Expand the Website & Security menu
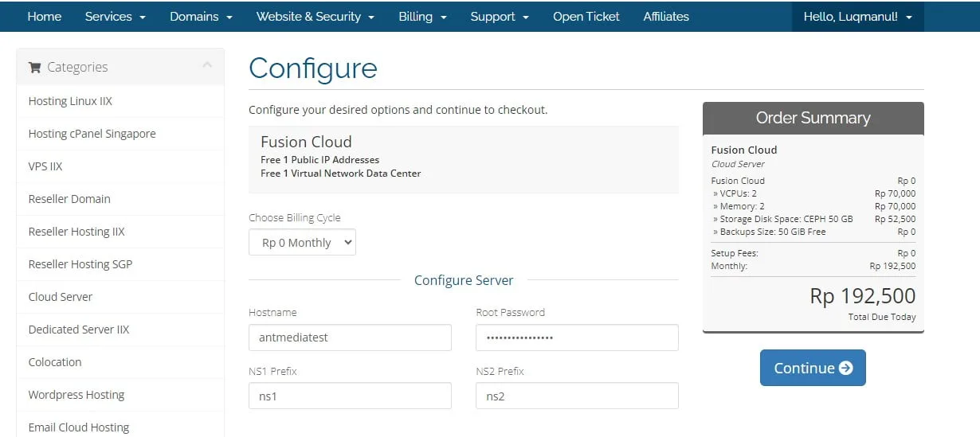Viewport: 980px width, 437px height. [315, 16]
